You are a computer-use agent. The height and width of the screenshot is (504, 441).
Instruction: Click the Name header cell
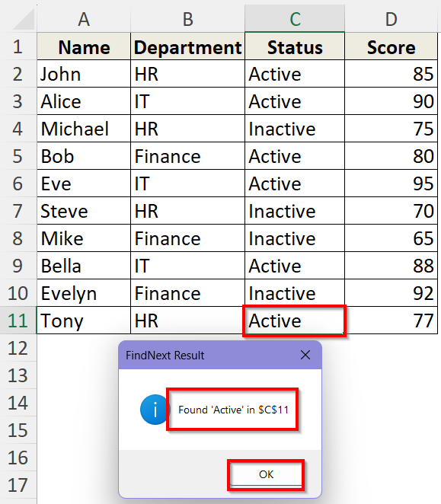tap(84, 46)
